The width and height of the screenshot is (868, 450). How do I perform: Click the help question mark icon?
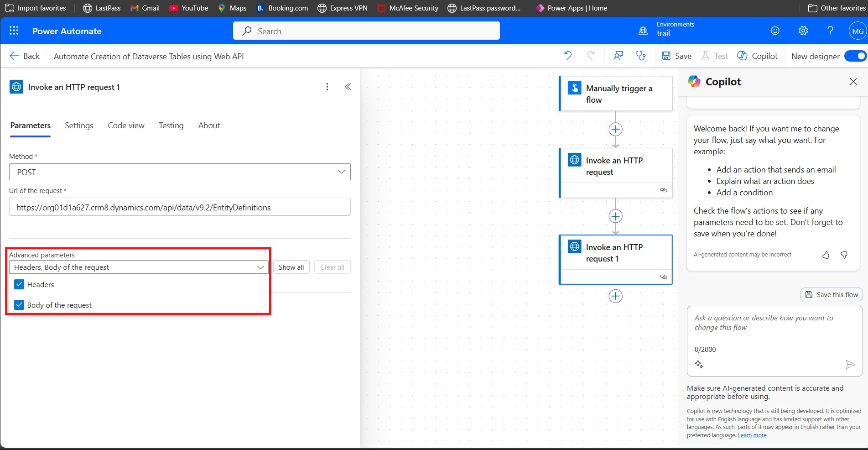[x=830, y=31]
